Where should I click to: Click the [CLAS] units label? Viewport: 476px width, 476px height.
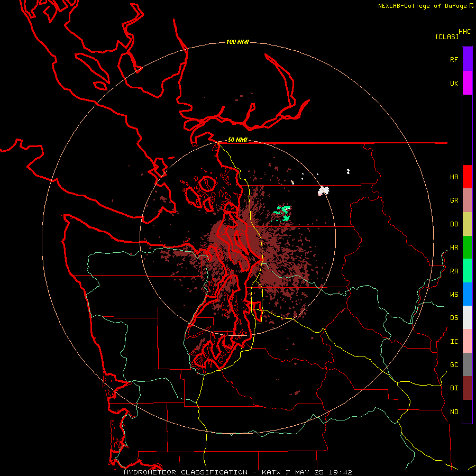(x=447, y=36)
